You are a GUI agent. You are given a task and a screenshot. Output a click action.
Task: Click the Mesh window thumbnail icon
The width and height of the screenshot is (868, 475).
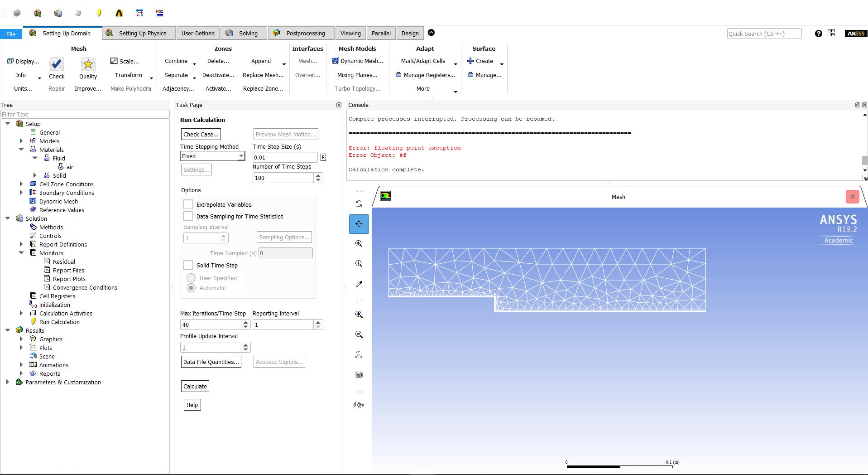(385, 196)
